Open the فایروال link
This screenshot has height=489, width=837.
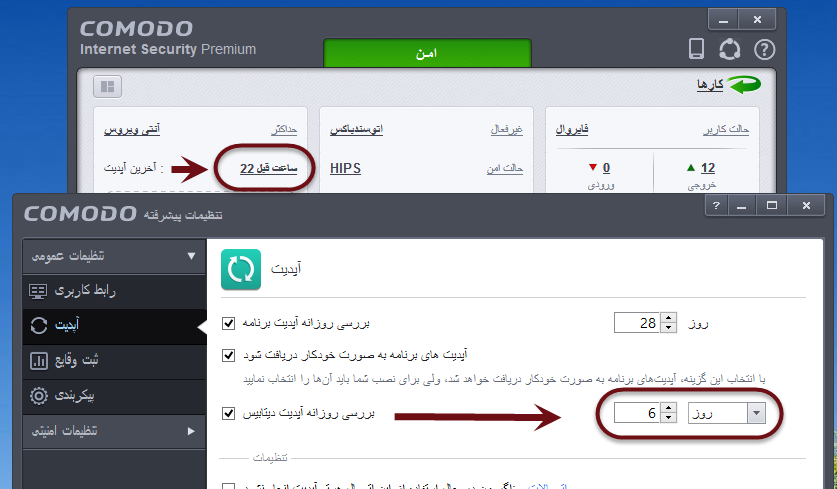tap(572, 129)
